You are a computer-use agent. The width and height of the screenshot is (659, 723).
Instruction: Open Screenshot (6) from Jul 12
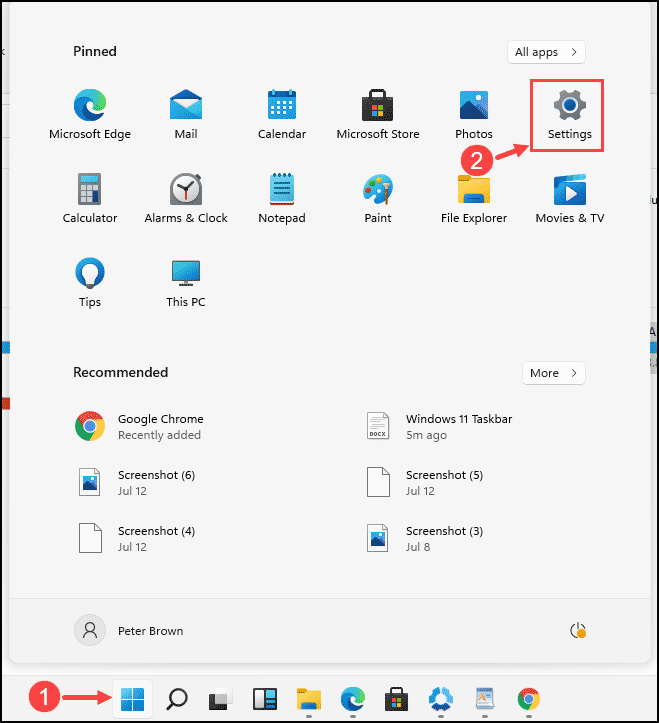[x=136, y=482]
